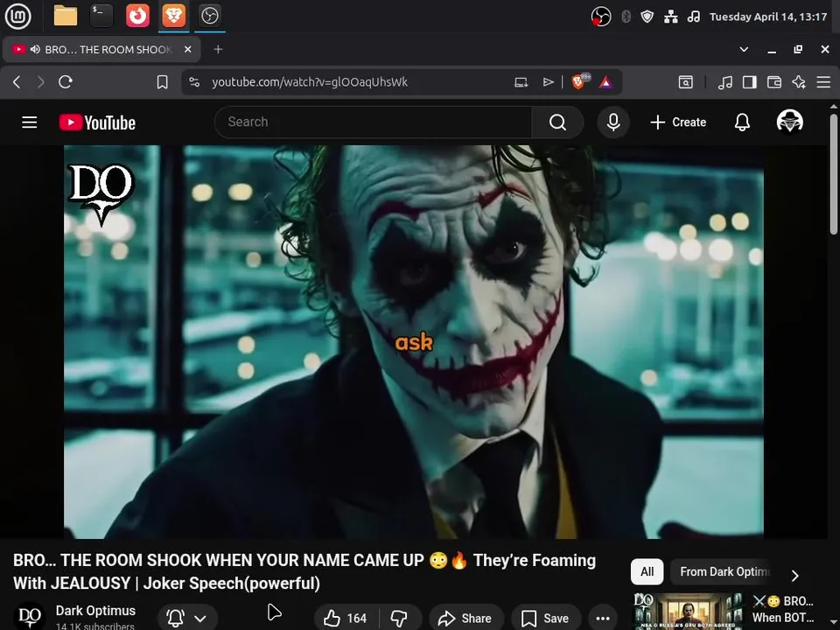Open the Brave main hamburger menu
The image size is (840, 630).
pyautogui.click(x=823, y=82)
